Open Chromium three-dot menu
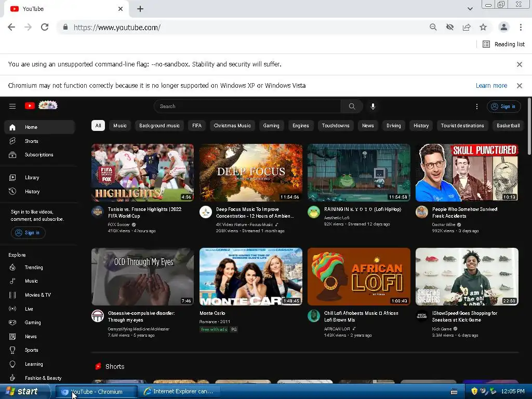 (x=521, y=27)
